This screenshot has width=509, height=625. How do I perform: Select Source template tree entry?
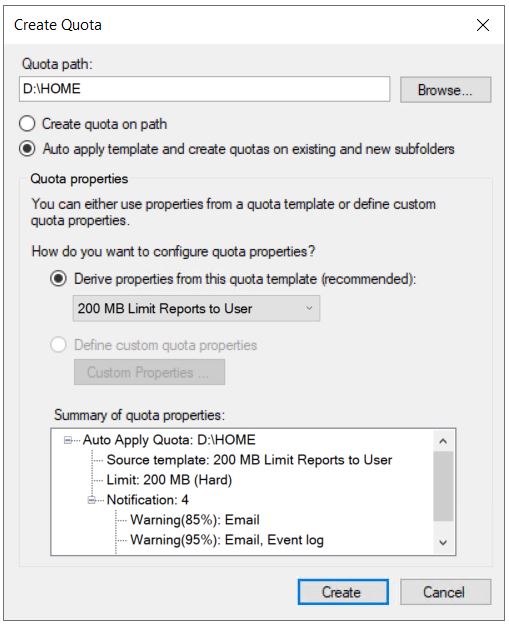pyautogui.click(x=249, y=460)
